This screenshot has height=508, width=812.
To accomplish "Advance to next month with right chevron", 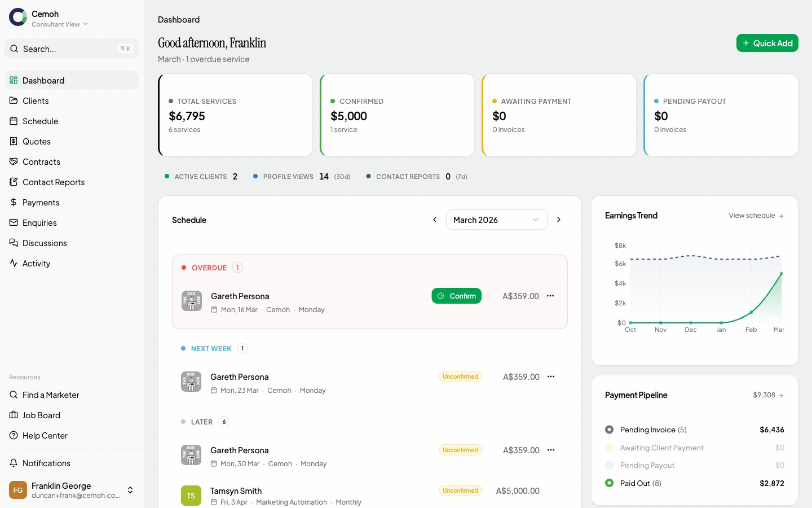I will [x=559, y=220].
